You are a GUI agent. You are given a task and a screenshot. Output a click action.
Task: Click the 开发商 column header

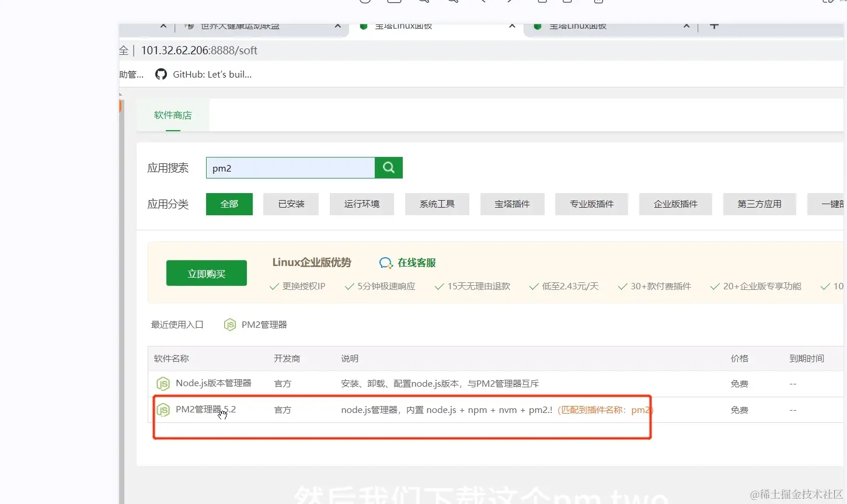coord(287,359)
